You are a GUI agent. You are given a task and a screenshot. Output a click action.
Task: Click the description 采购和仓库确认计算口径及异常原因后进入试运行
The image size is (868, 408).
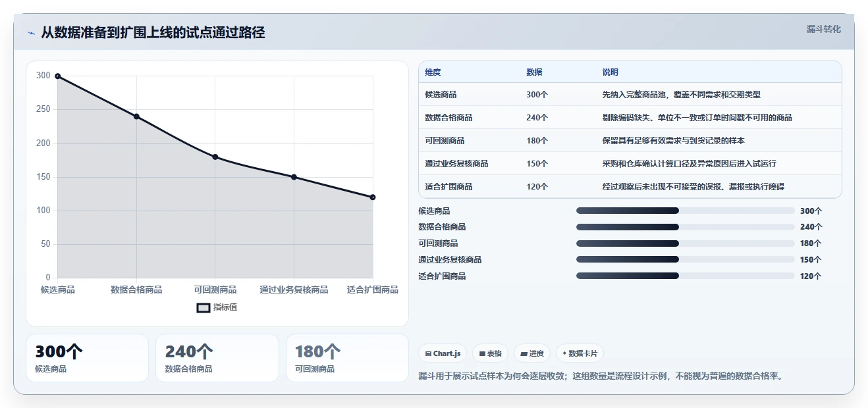(689, 164)
